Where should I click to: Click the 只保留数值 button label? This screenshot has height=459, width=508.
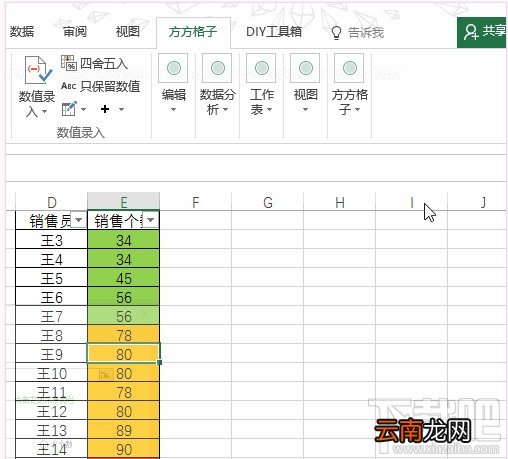(x=110, y=86)
